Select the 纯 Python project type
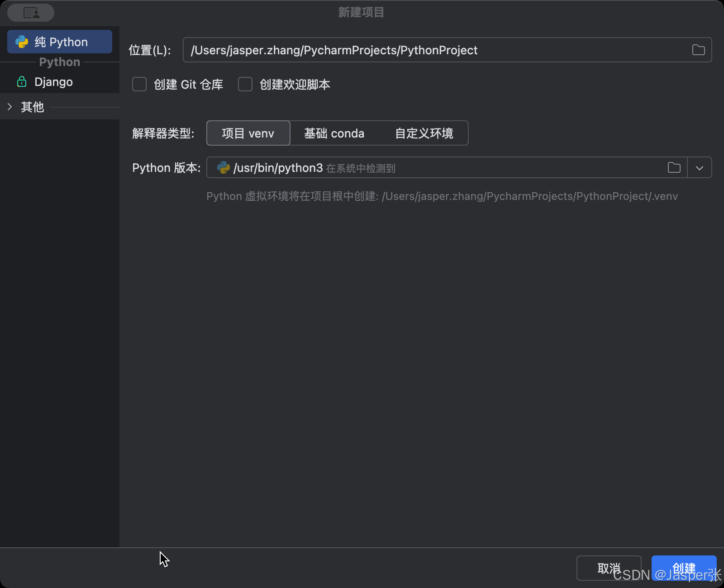The height and width of the screenshot is (588, 724). point(60,42)
